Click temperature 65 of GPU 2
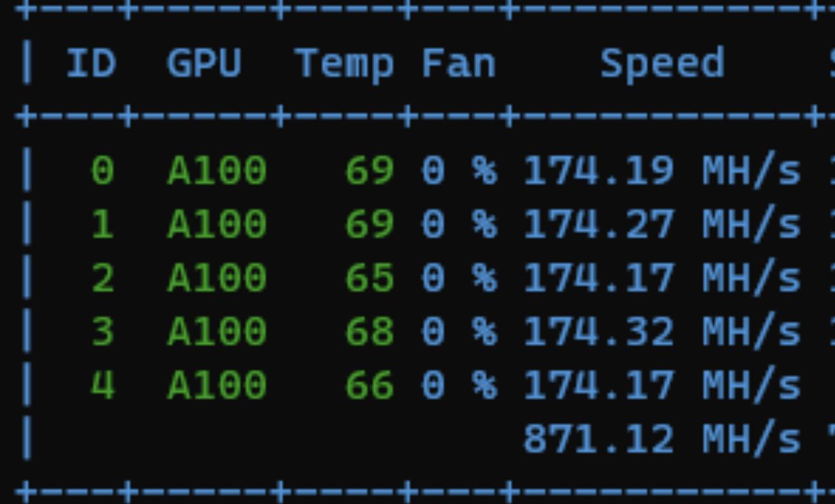Screen dimensions: 835x504 pyautogui.click(x=369, y=278)
